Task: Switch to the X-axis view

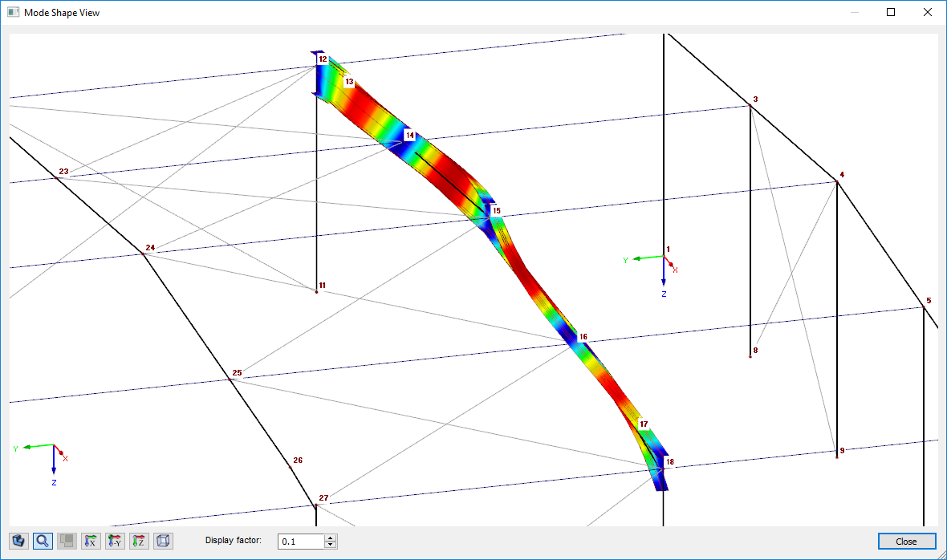Action: pyautogui.click(x=90, y=541)
